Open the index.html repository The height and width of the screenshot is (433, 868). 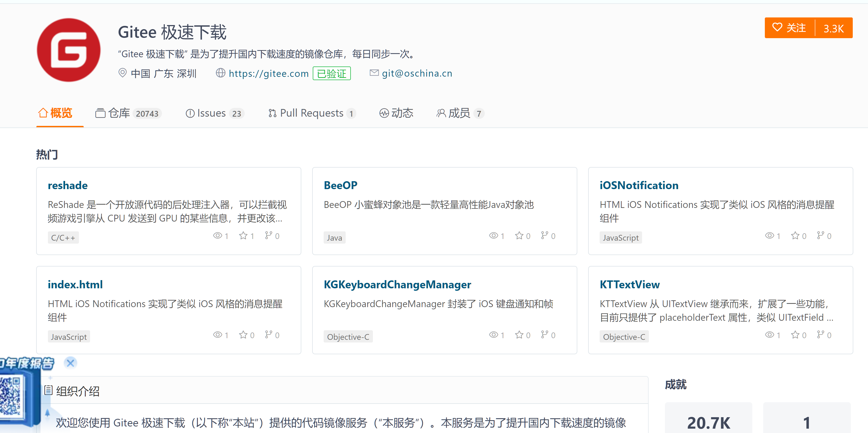click(75, 284)
